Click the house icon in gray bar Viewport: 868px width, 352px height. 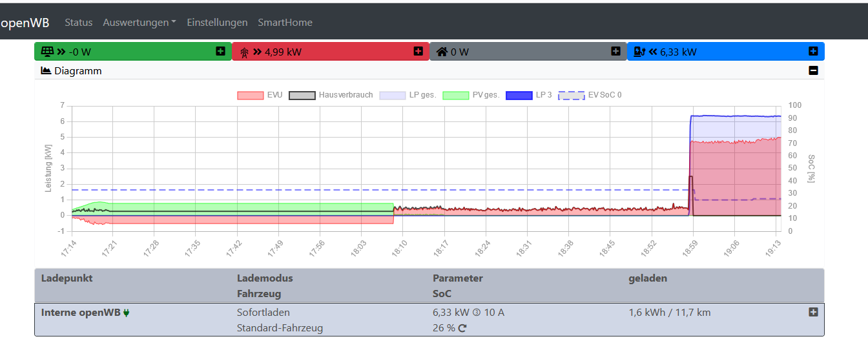point(442,52)
